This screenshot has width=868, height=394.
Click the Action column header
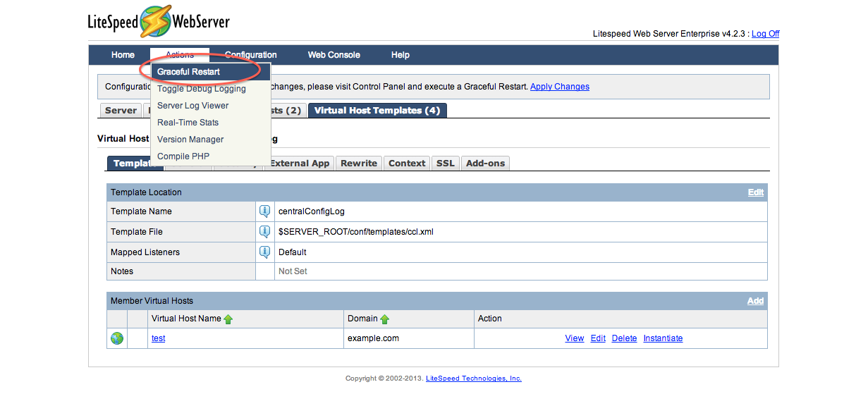point(490,319)
